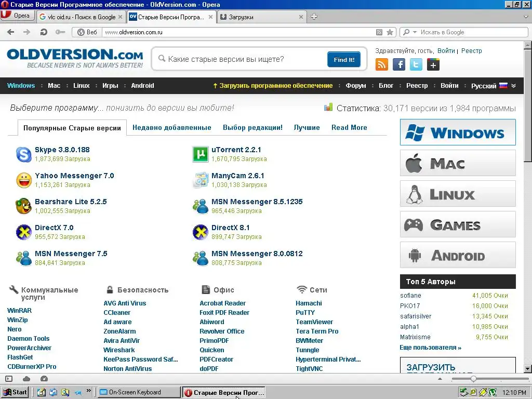Select the Лучшие tab

pyautogui.click(x=307, y=128)
